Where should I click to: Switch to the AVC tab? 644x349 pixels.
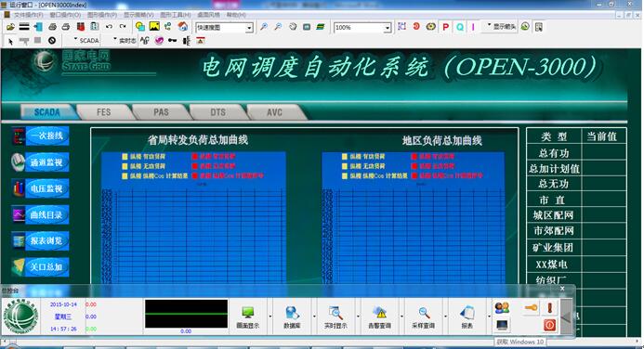274,112
